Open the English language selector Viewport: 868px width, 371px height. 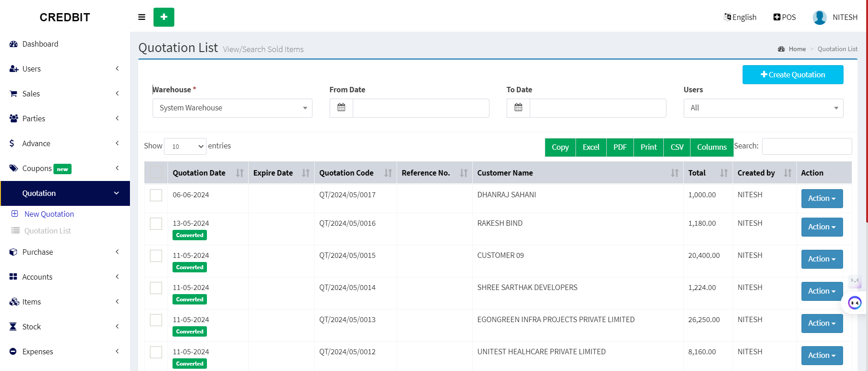[740, 17]
